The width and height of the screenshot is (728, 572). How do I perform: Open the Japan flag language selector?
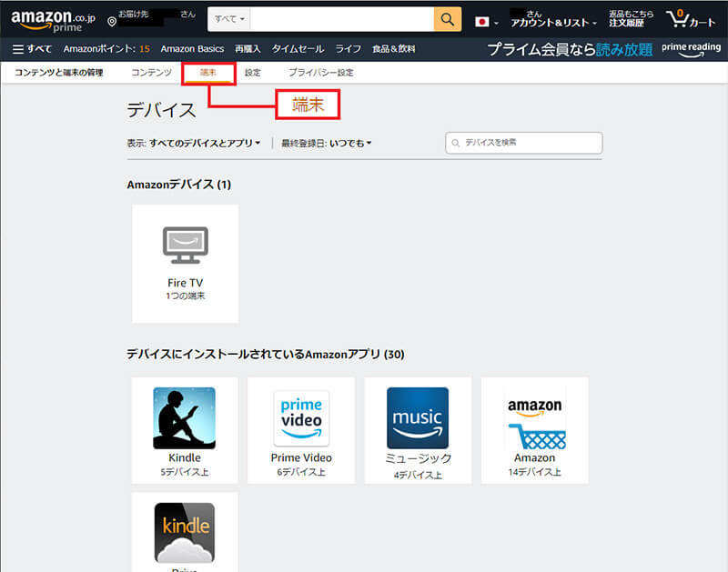[x=486, y=21]
